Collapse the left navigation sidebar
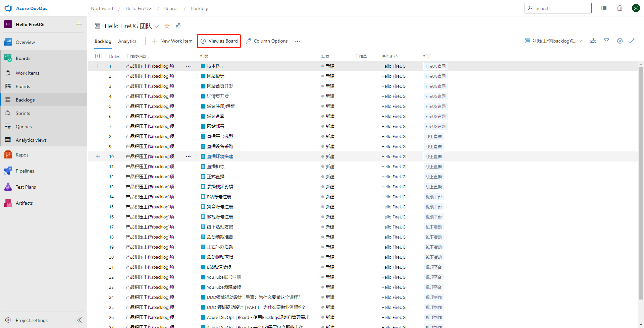The width and height of the screenshot is (644, 328). 79,320
